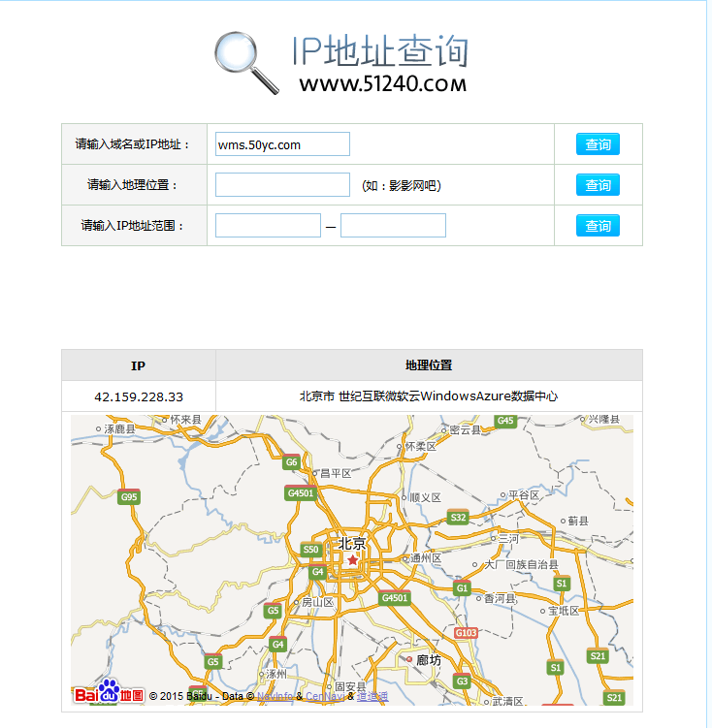Viewport: 712px width, 728px height.
Task: Focus the IP range start input field
Action: pos(268,226)
